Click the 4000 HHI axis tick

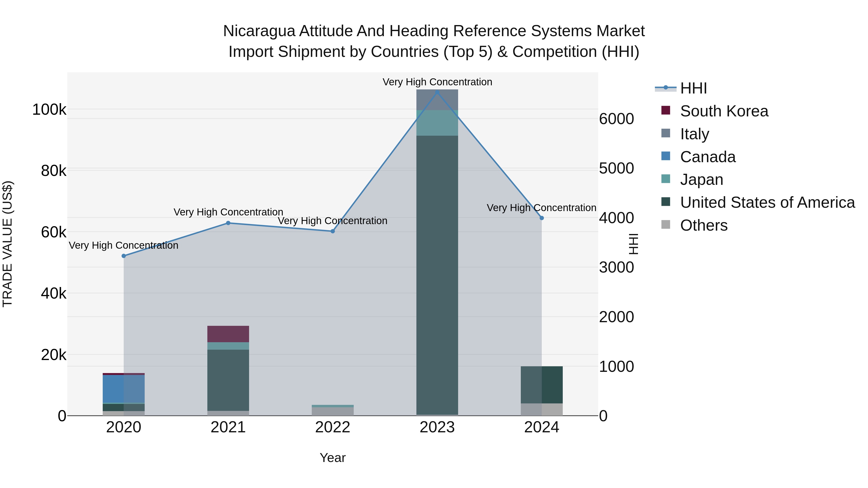(617, 218)
